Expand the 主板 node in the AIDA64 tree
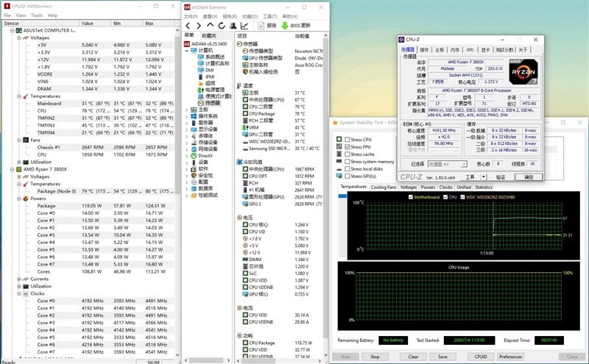The height and width of the screenshot is (364, 589). tap(187, 110)
